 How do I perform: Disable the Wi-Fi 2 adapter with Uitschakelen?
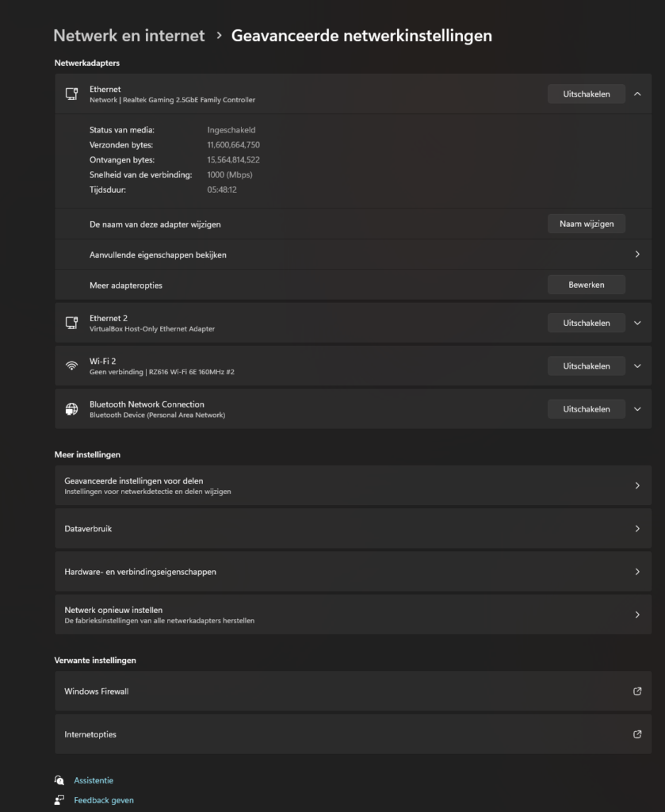587,366
